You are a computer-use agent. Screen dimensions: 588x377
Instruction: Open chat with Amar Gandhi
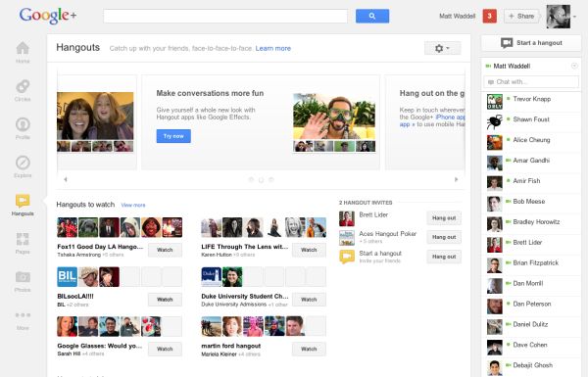point(532,163)
